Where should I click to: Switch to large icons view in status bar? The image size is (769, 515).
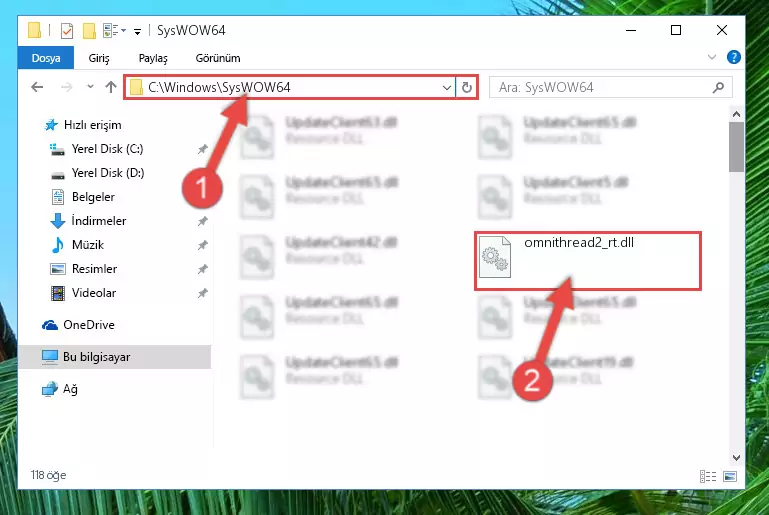pos(730,476)
